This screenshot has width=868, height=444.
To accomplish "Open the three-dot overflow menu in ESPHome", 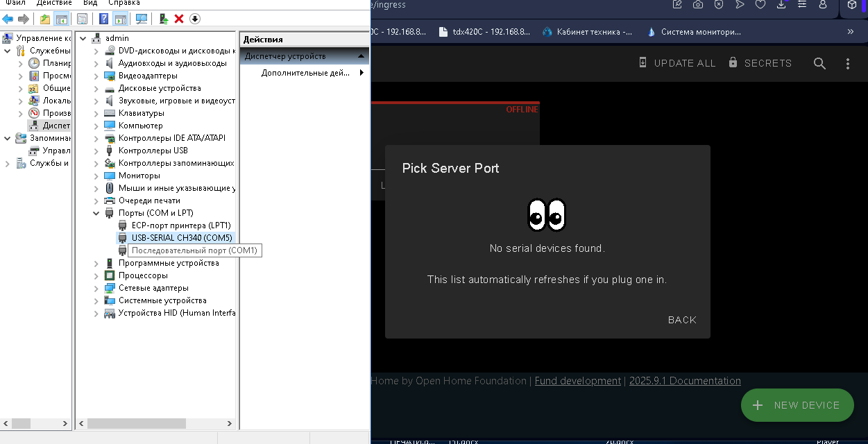I will click(x=847, y=63).
